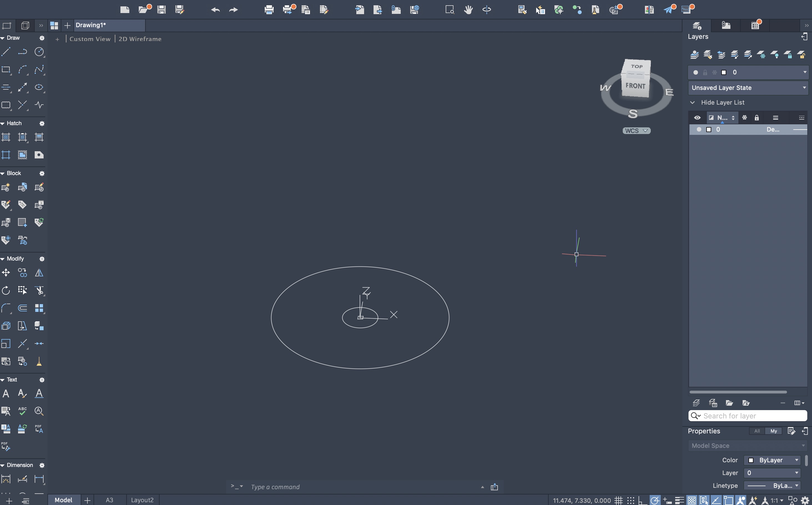Click the Move tool in Modify panel
This screenshot has width=812, height=505.
pyautogui.click(x=6, y=273)
